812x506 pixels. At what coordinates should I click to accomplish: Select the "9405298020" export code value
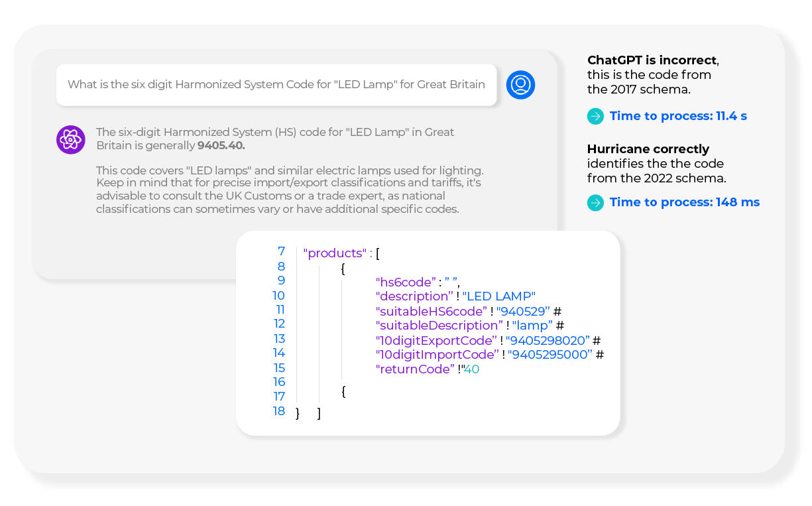pos(548,340)
